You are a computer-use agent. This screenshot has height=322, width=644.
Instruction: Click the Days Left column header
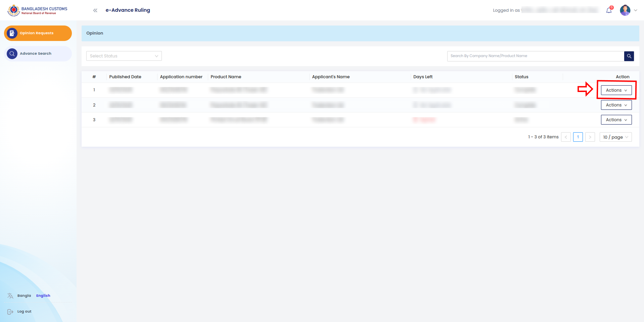[x=423, y=77]
